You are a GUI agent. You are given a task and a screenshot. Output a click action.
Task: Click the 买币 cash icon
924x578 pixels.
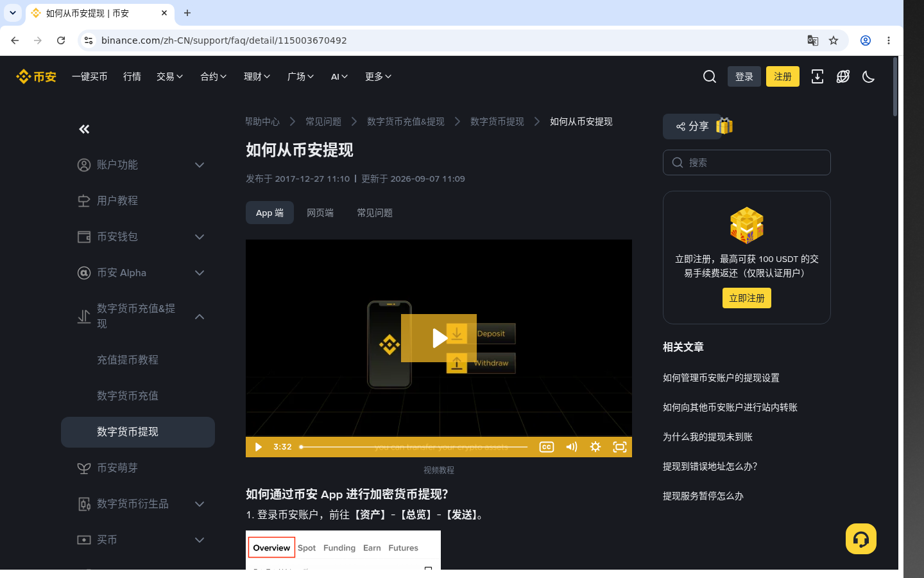(x=84, y=540)
